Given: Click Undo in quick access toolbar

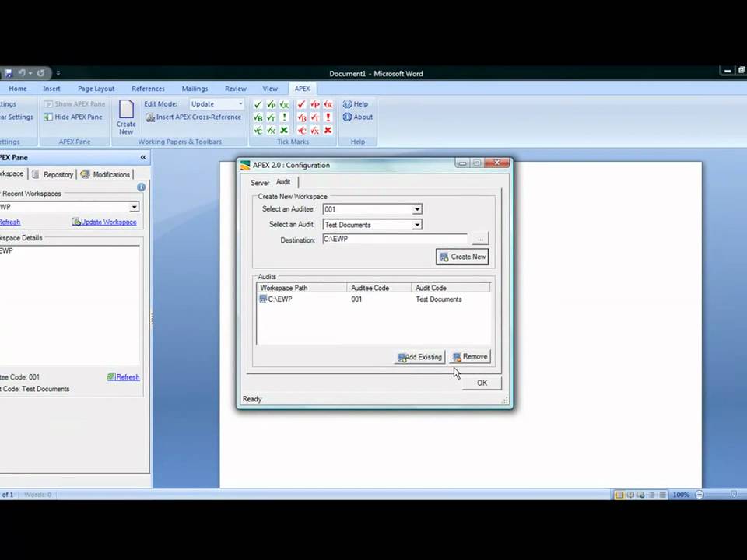Looking at the screenshot, I should [22, 73].
